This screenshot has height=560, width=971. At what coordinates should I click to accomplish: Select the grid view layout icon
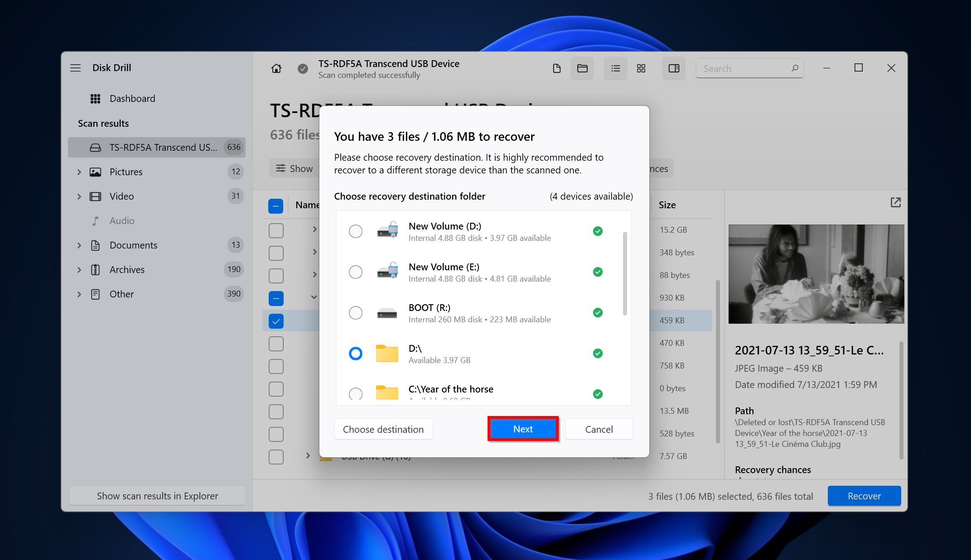[641, 68]
